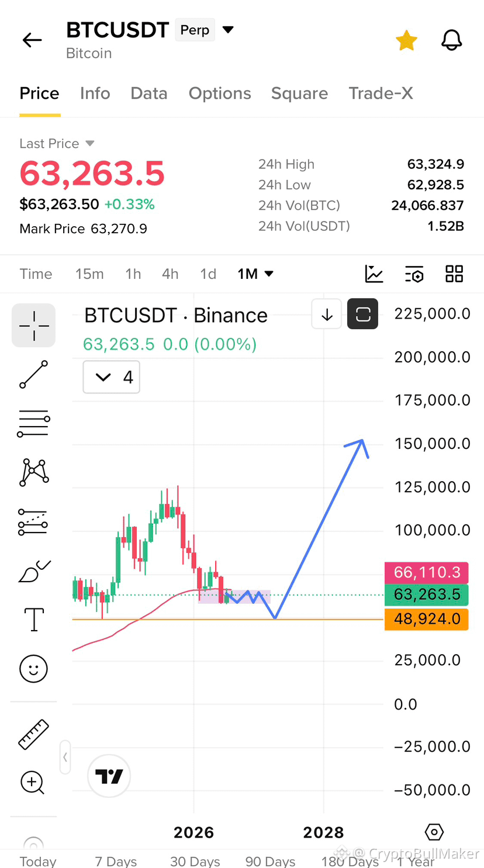Select the Time chart interval

coord(36,274)
